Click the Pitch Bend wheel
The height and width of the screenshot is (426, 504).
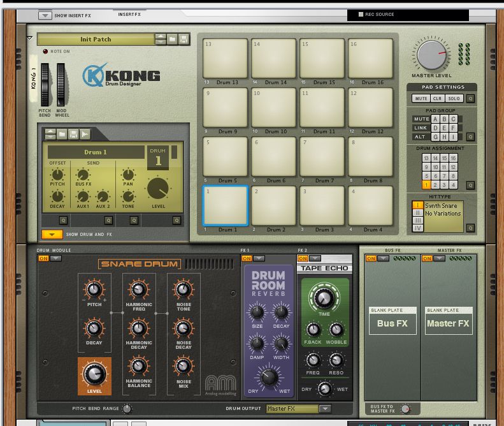click(x=45, y=85)
